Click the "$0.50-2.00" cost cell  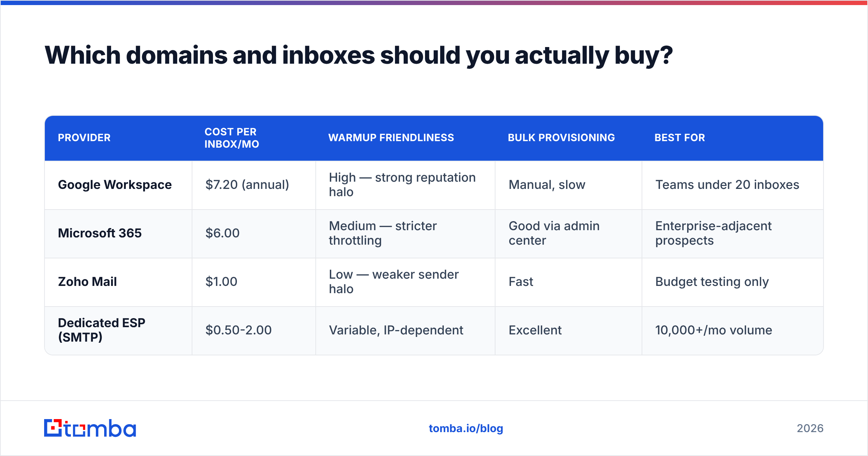click(x=254, y=330)
